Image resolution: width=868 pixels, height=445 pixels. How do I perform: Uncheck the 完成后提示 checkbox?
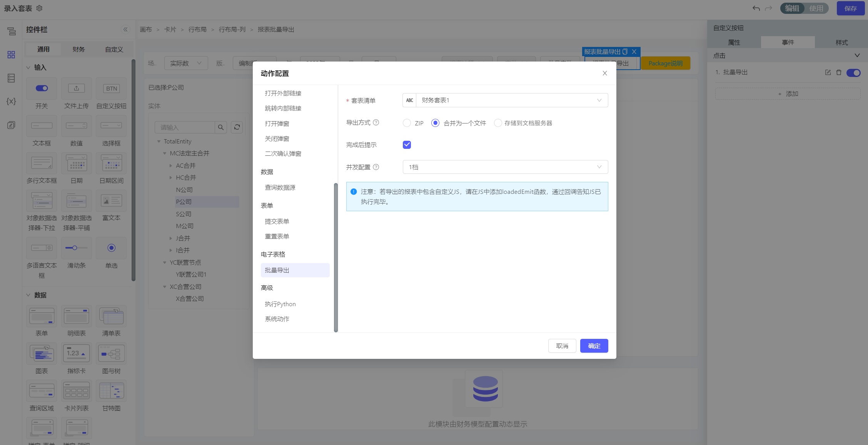pyautogui.click(x=407, y=145)
